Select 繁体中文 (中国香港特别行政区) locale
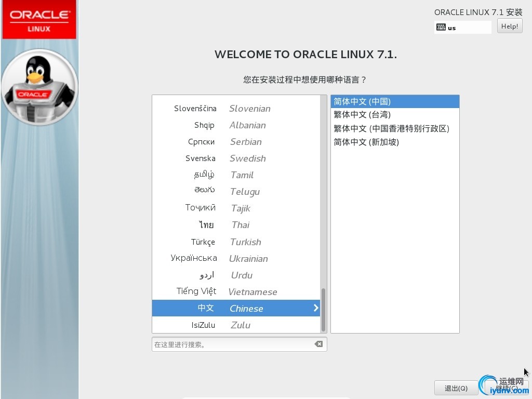 click(x=395, y=129)
